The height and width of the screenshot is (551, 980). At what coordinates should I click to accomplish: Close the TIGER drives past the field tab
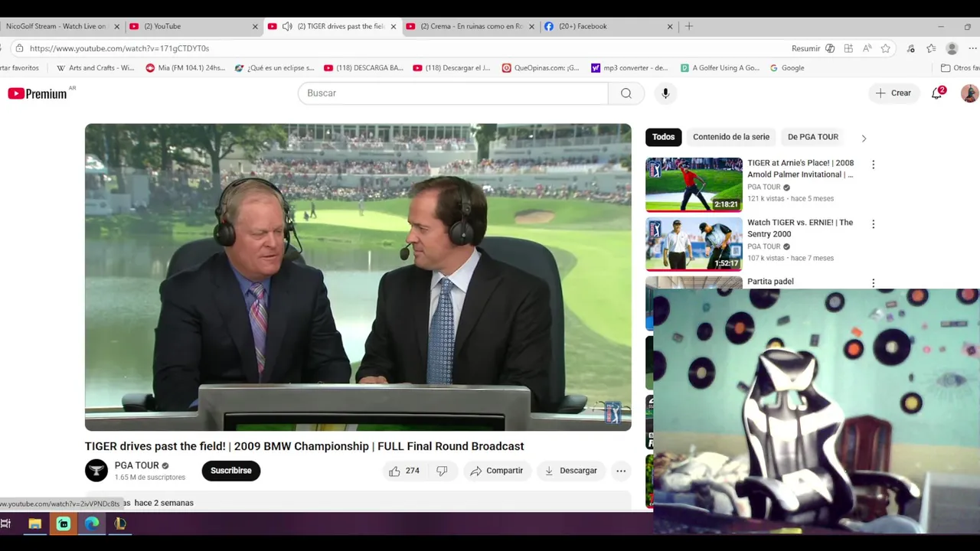click(394, 26)
